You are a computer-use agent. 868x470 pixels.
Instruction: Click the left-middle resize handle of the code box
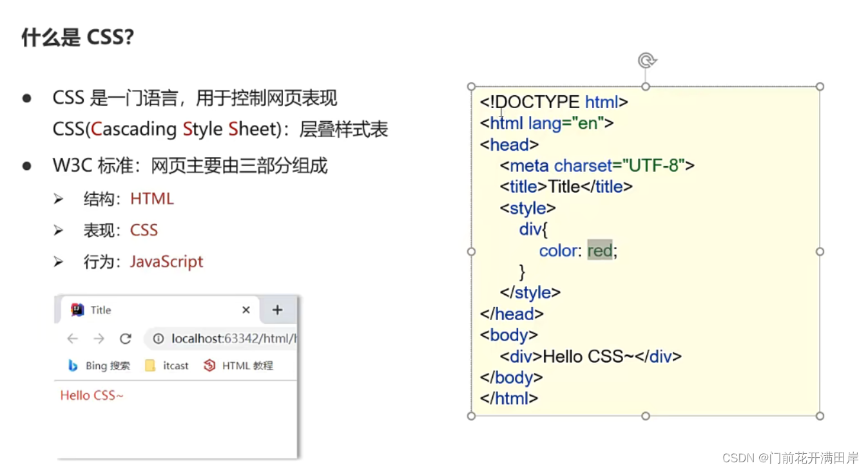[471, 251]
